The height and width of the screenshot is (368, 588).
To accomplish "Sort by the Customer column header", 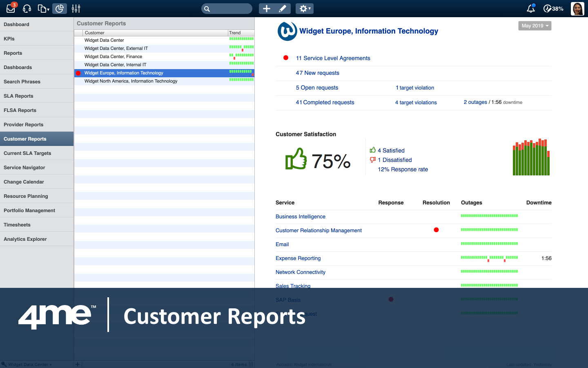I will click(155, 33).
